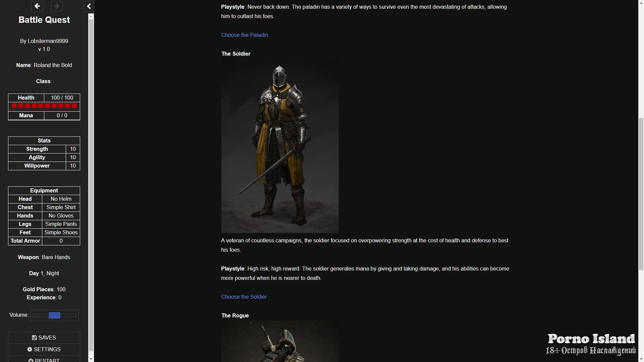
Task: Open the SETTINGS menu
Action: click(44, 349)
